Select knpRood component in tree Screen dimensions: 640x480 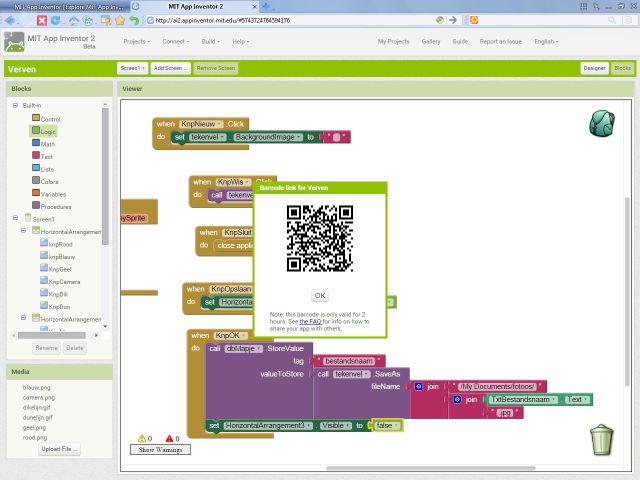(56, 244)
